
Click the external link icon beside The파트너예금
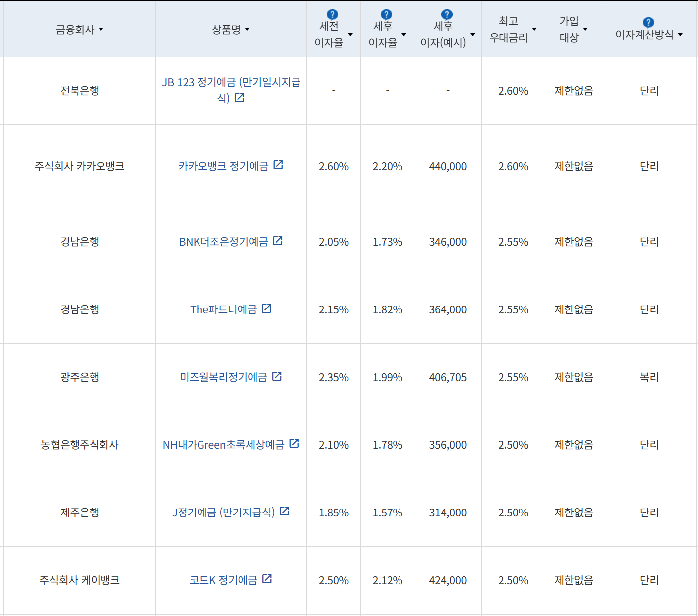[x=267, y=308]
